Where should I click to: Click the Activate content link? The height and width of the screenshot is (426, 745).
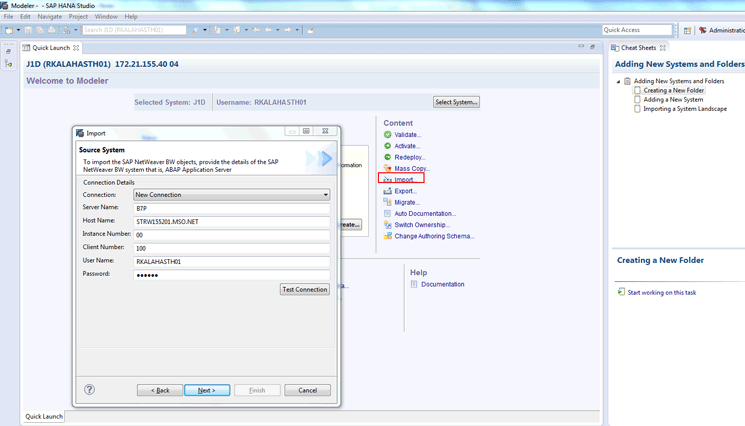(407, 146)
